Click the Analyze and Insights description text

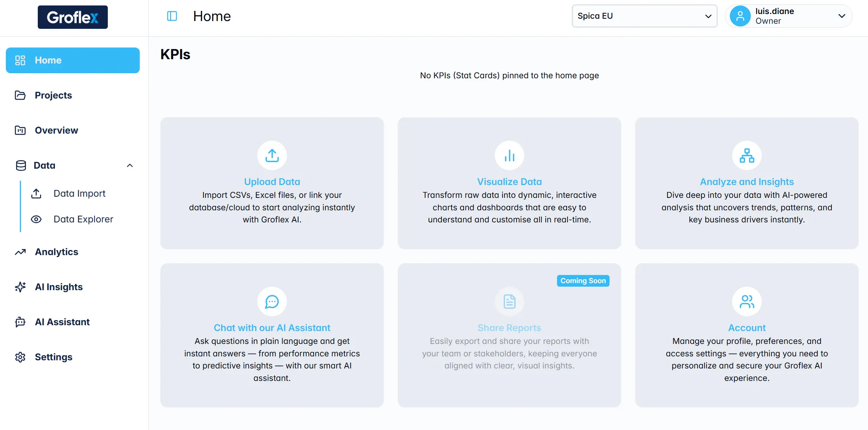[747, 207]
